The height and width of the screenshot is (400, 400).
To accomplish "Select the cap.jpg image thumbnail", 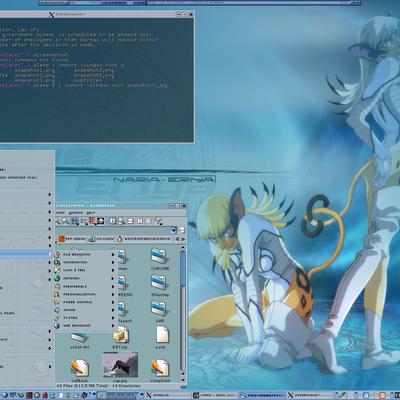I will click(x=120, y=365).
